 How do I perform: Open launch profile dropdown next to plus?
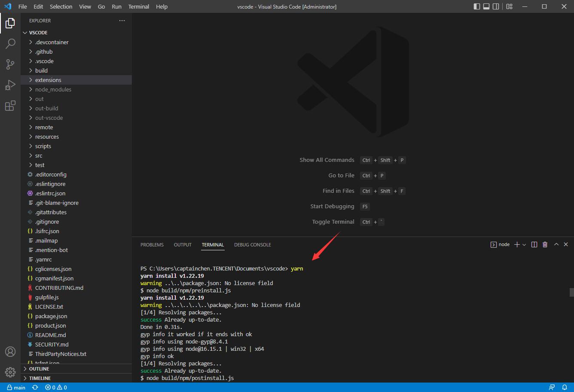[x=524, y=244]
